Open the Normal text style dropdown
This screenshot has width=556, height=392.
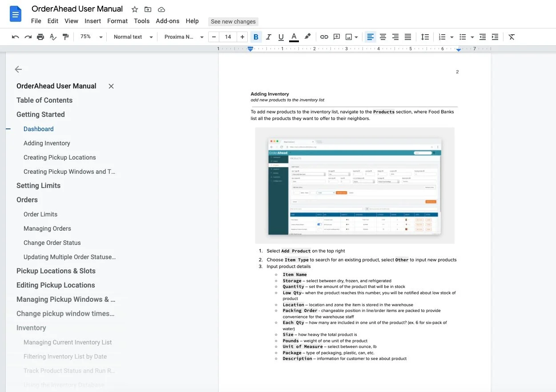[x=133, y=37]
